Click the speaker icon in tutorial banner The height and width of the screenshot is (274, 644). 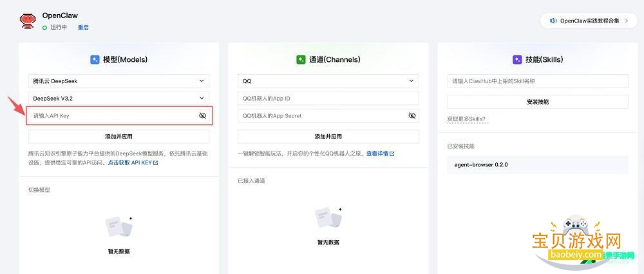coord(553,21)
